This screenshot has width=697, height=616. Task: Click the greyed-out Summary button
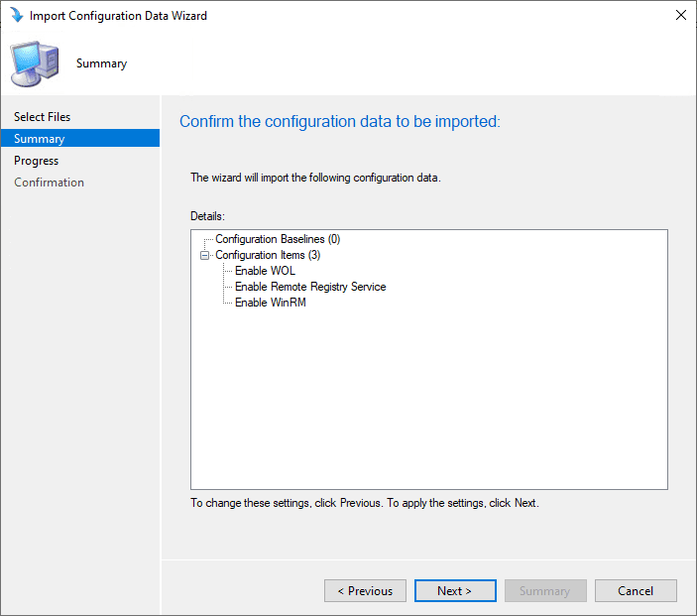[x=545, y=591]
